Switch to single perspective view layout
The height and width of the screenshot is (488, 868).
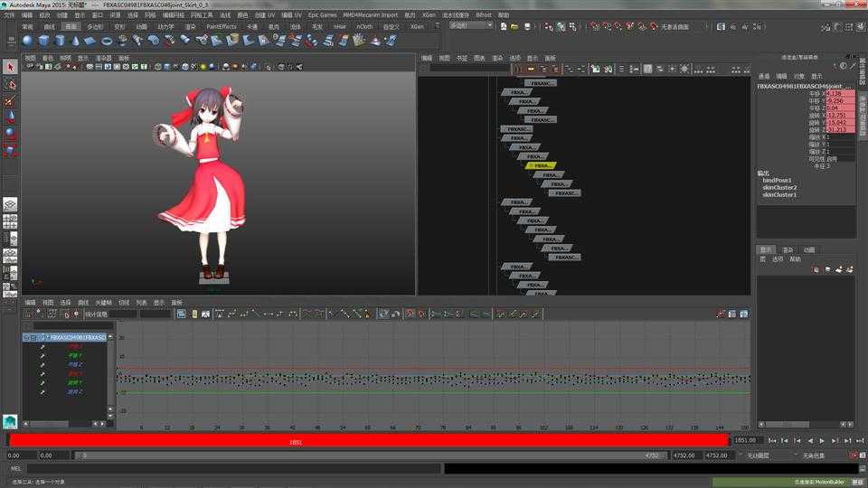(10, 204)
